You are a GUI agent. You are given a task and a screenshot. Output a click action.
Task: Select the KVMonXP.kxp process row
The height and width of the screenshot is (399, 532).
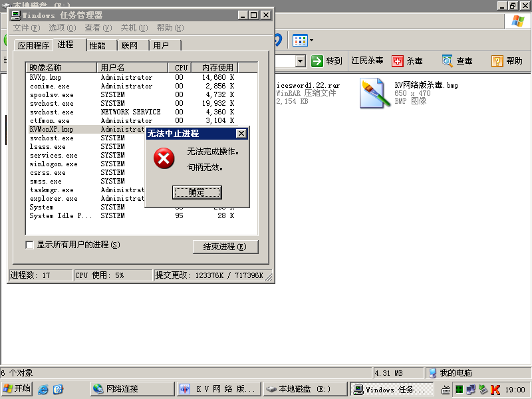pos(87,129)
